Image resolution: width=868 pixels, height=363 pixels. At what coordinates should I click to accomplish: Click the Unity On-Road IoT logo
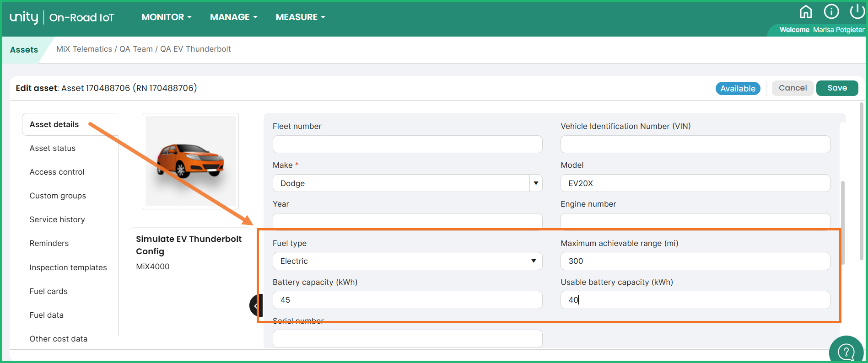coord(62,17)
